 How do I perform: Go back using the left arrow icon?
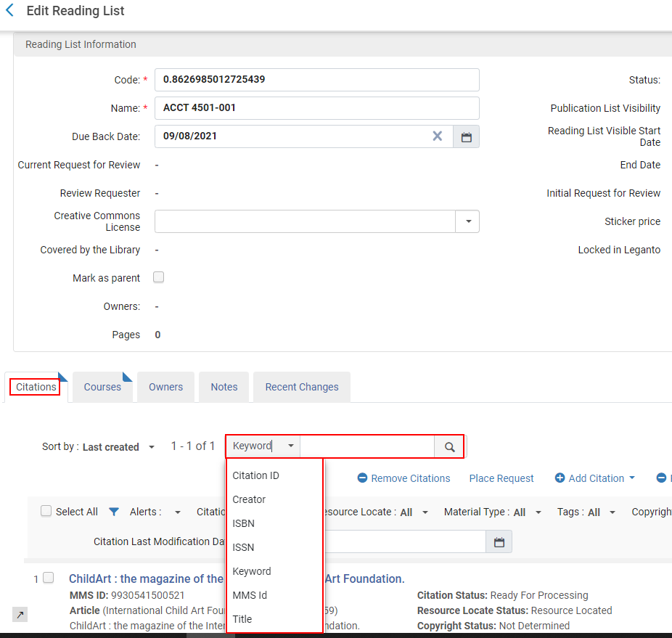coord(10,10)
